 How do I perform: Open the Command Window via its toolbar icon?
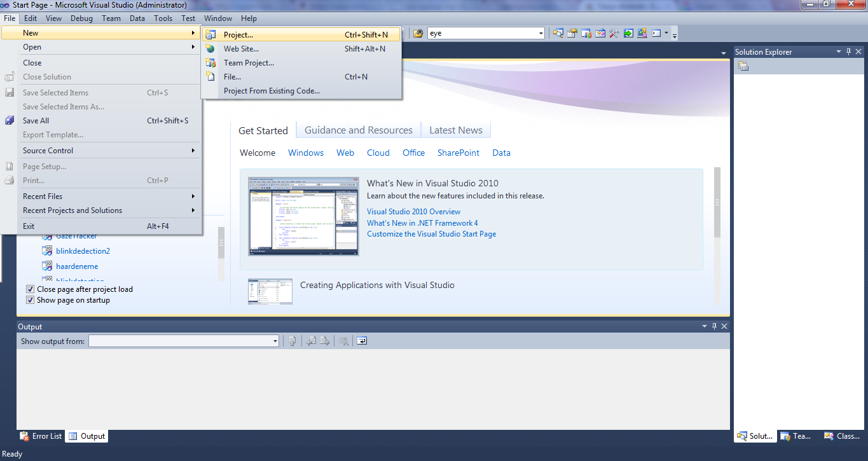coord(655,32)
